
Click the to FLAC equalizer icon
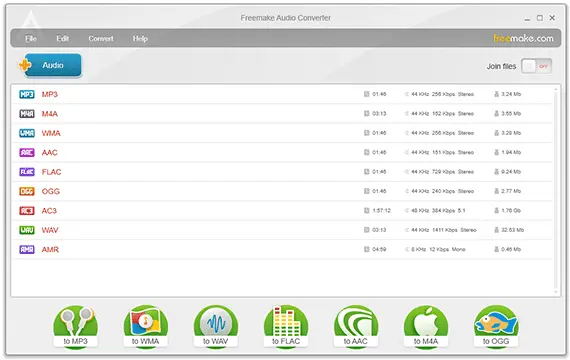pos(286,327)
